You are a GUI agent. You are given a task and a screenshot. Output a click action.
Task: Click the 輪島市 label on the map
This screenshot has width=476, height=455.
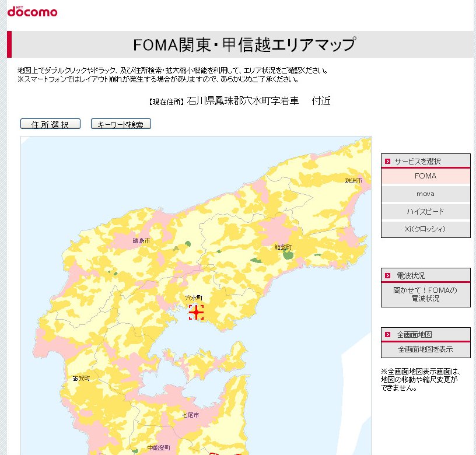click(x=141, y=241)
